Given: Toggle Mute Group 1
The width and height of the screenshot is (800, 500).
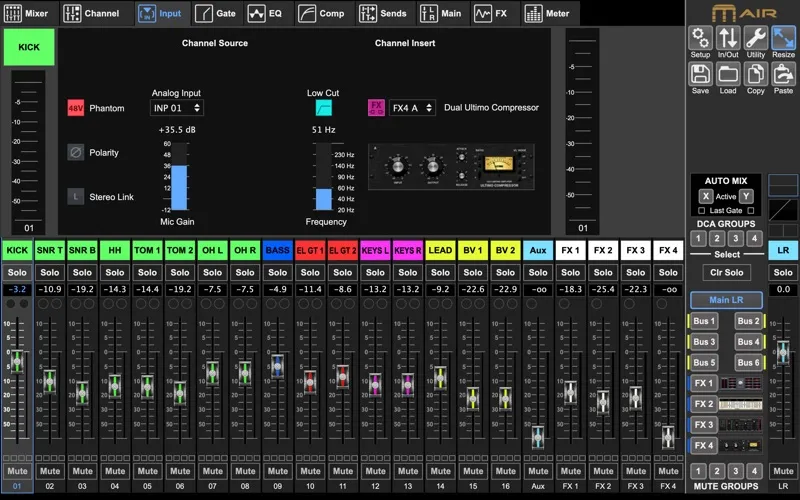Looking at the screenshot, I should click(x=698, y=470).
